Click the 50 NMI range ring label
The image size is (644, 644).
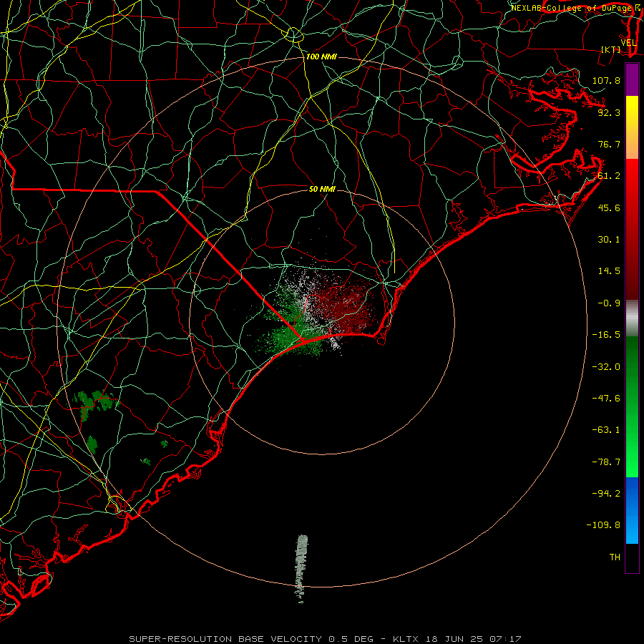pos(322,189)
